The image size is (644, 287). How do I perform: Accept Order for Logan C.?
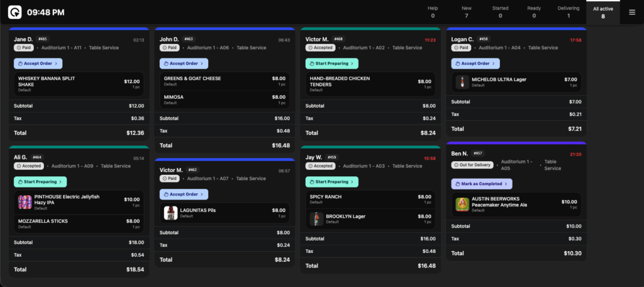click(x=475, y=63)
